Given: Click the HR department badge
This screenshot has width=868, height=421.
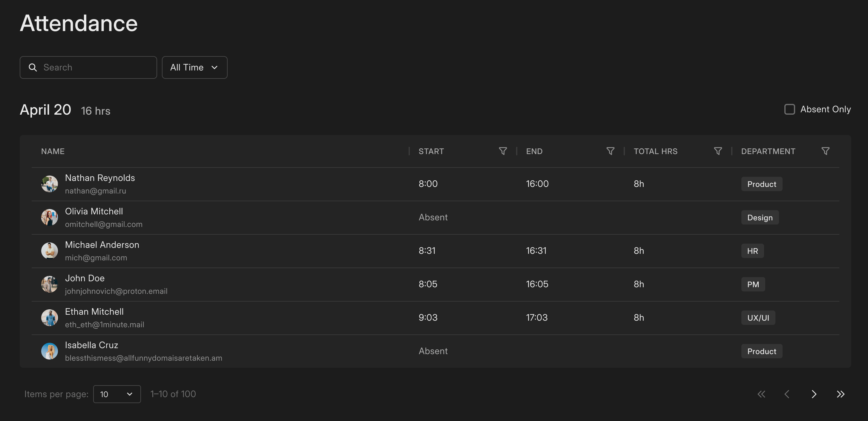Looking at the screenshot, I should (x=752, y=251).
